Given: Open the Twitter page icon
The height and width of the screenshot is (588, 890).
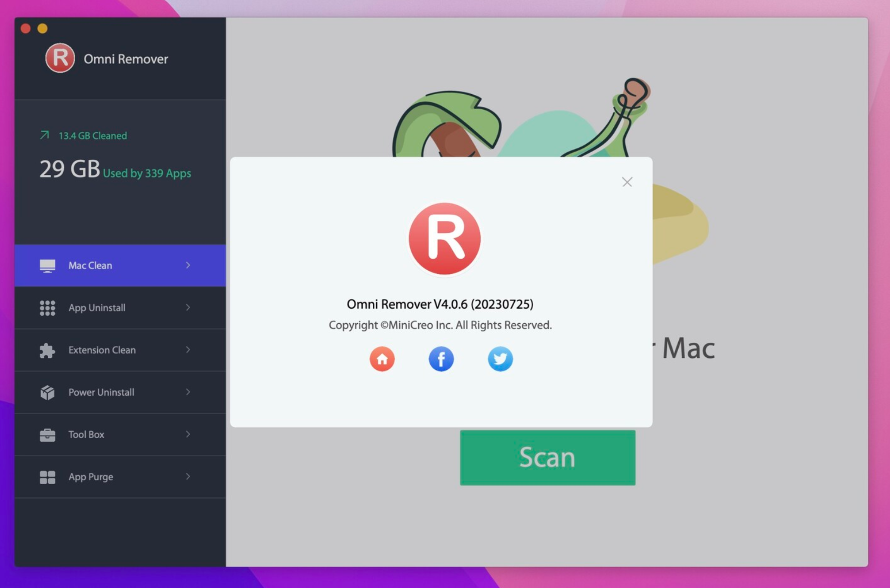Looking at the screenshot, I should click(x=500, y=359).
